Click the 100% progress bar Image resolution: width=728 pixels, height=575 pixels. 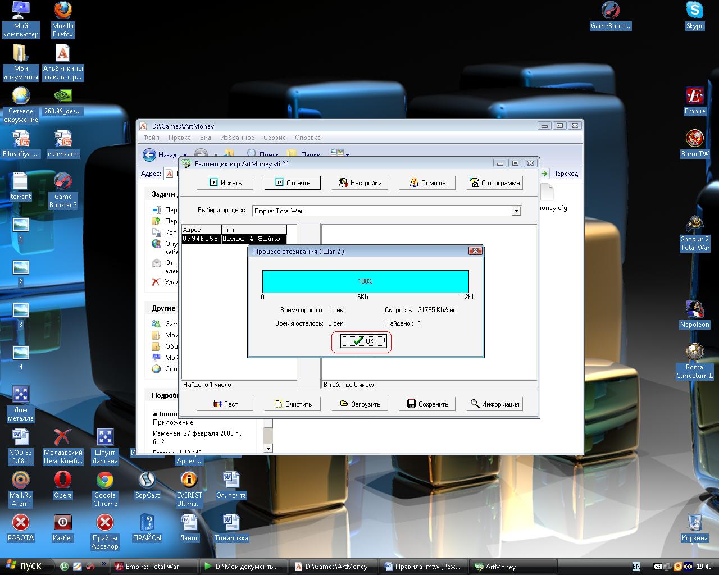click(x=365, y=281)
